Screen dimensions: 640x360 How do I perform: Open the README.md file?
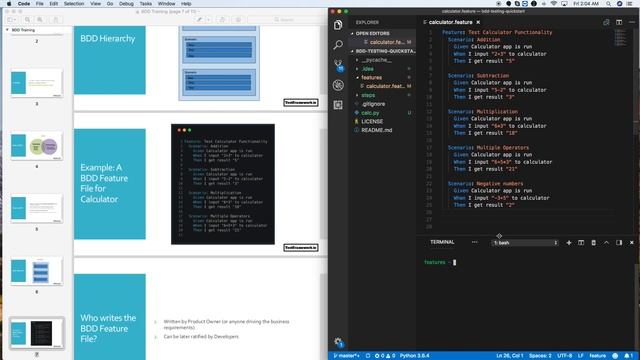point(376,130)
